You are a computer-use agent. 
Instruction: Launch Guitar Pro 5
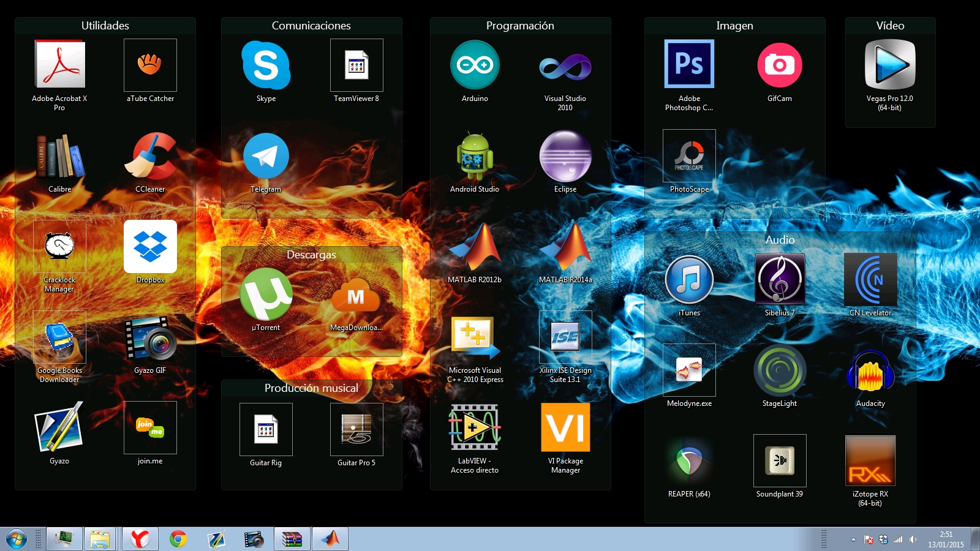(356, 429)
